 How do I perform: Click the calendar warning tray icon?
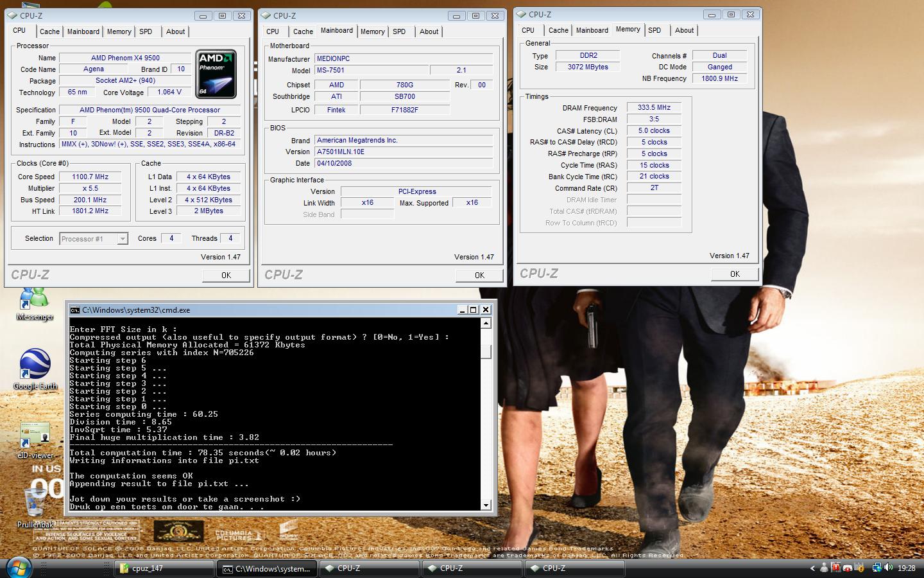point(859,568)
